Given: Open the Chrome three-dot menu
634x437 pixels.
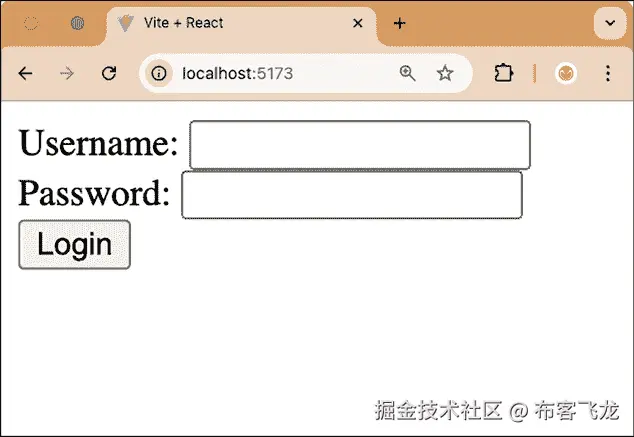Looking at the screenshot, I should 608,74.
